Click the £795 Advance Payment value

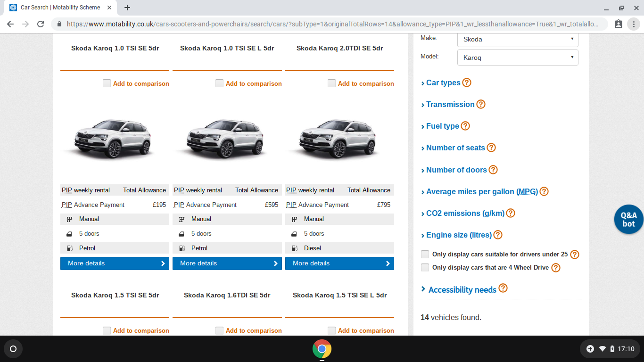pos(384,205)
